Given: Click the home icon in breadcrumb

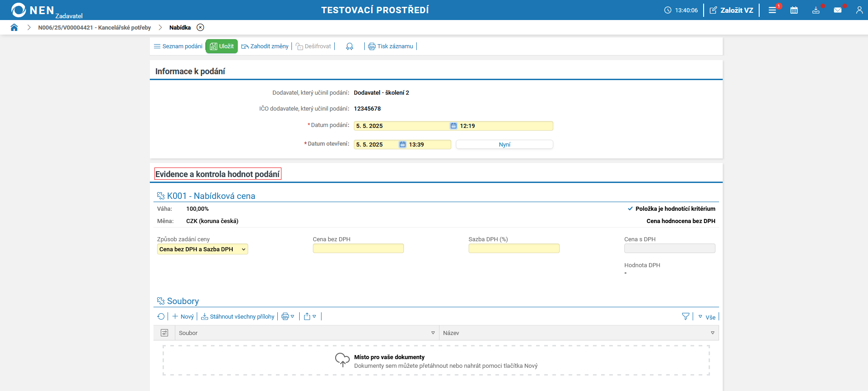Looking at the screenshot, I should click(14, 27).
